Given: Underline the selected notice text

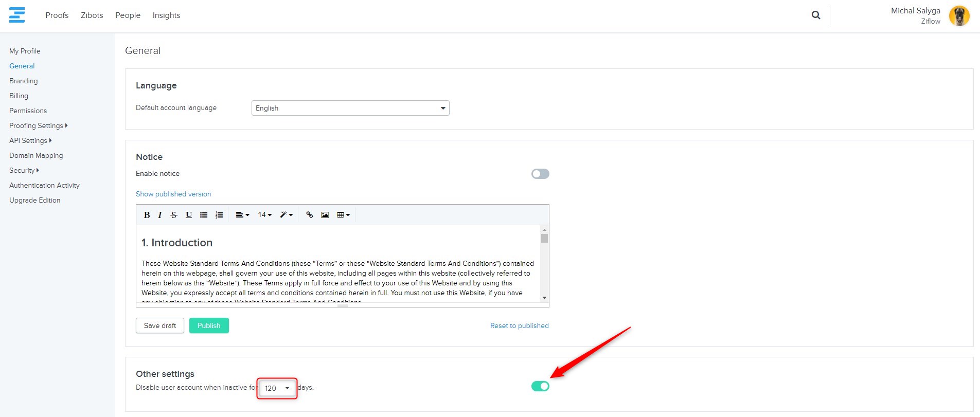Looking at the screenshot, I should (189, 215).
